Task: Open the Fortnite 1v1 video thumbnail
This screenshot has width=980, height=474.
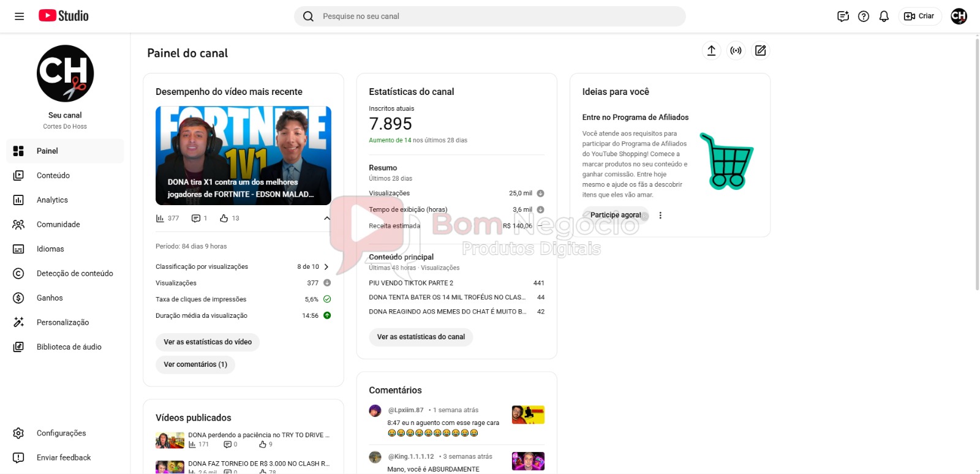Action: [243, 156]
